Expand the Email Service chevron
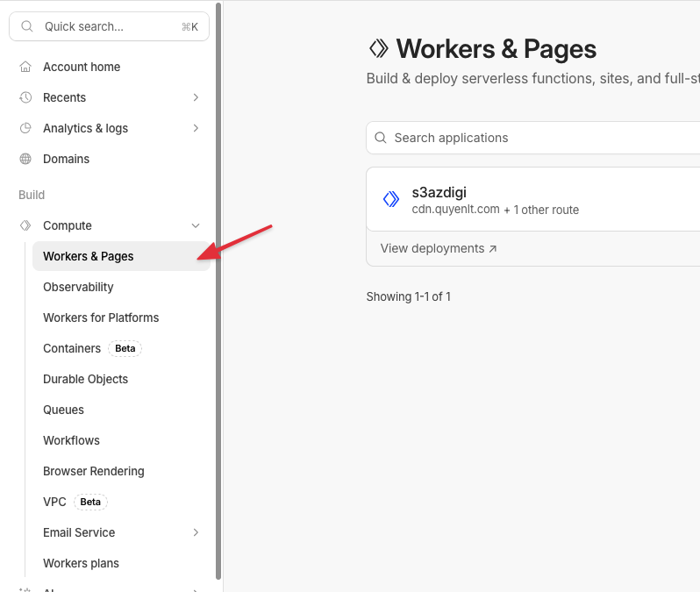Screen dimensions: 700x592 pyautogui.click(x=196, y=532)
